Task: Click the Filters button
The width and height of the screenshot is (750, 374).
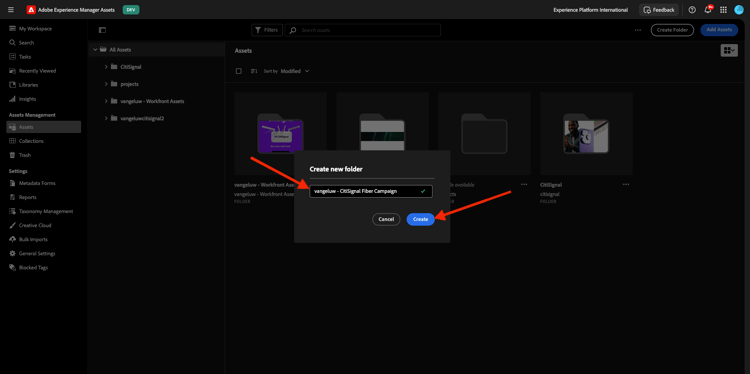Action: point(267,30)
